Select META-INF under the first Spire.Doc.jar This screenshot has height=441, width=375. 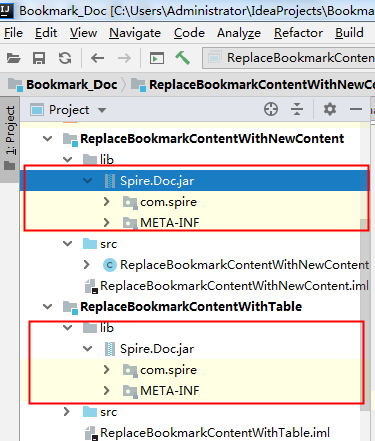(170, 223)
